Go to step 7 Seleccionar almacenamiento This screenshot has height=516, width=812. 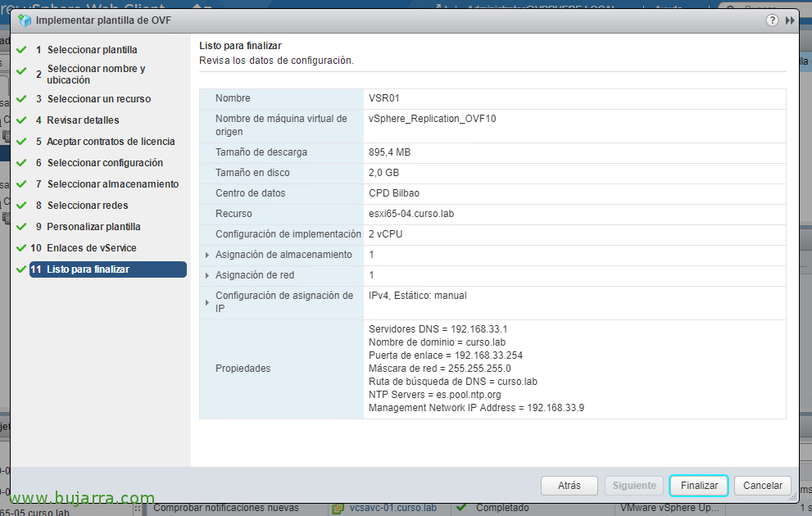tap(113, 183)
